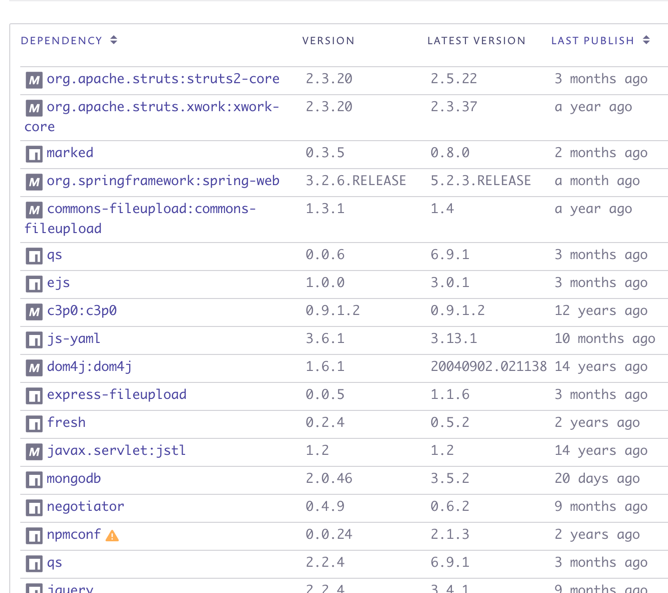Click the npm icon next to ejs
Viewport: 668px width, 593px height.
[34, 284]
